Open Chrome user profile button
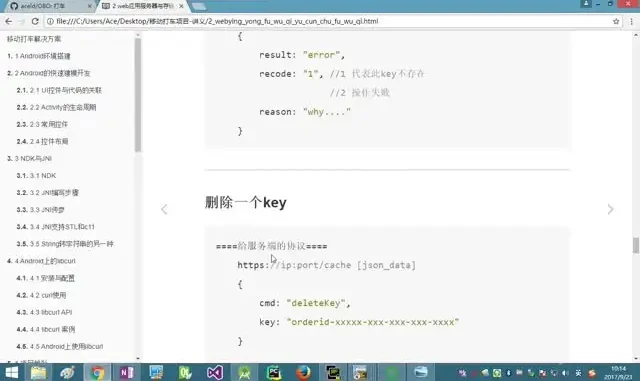Screen dimensions: 640x381 586,4
